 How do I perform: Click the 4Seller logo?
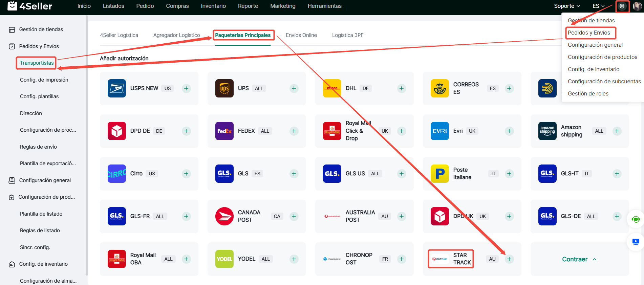(30, 6)
